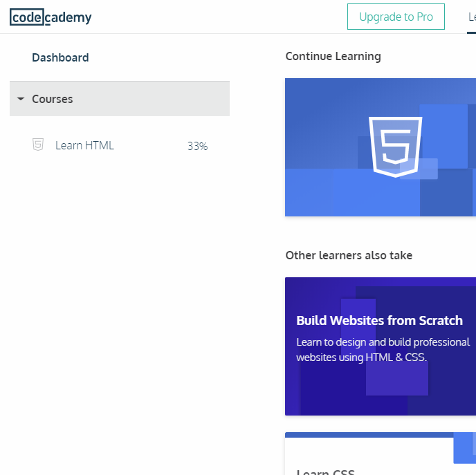Click the partially visible Learn tab
The height and width of the screenshot is (475, 476).
tap(472, 17)
